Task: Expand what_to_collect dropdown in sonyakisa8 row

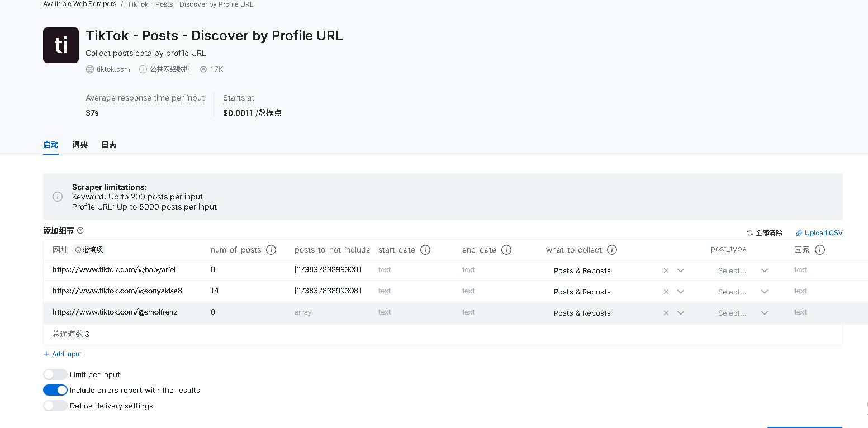Action: (x=681, y=292)
